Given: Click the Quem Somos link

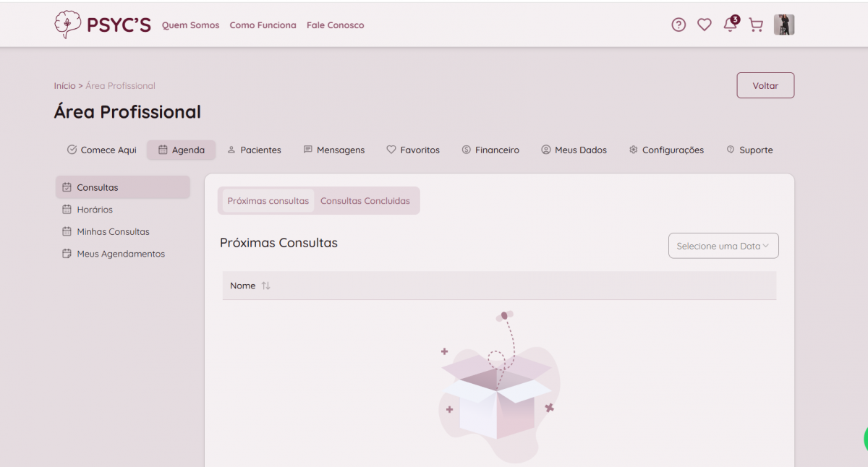Looking at the screenshot, I should pyautogui.click(x=190, y=25).
